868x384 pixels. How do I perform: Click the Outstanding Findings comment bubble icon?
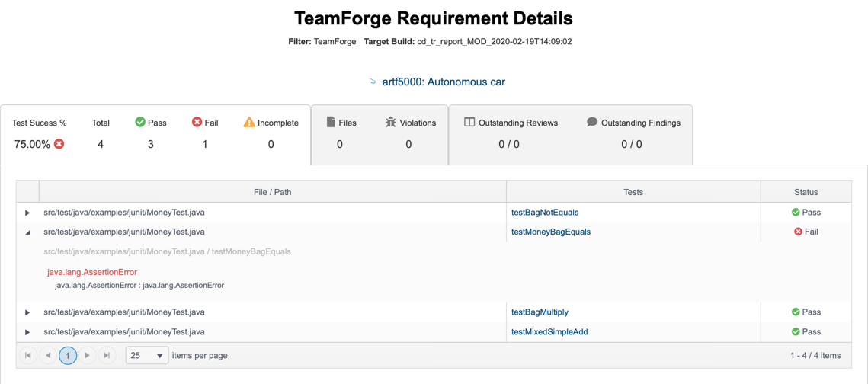[592, 122]
